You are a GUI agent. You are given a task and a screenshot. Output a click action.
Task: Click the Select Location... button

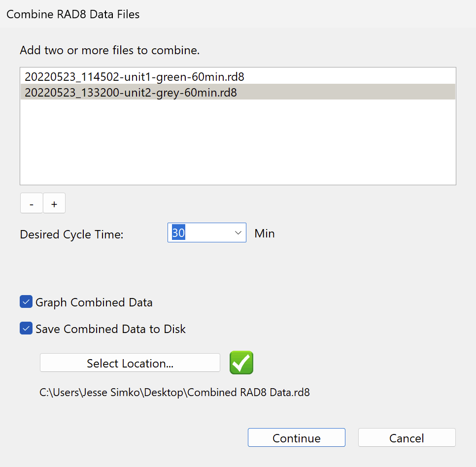(x=130, y=363)
